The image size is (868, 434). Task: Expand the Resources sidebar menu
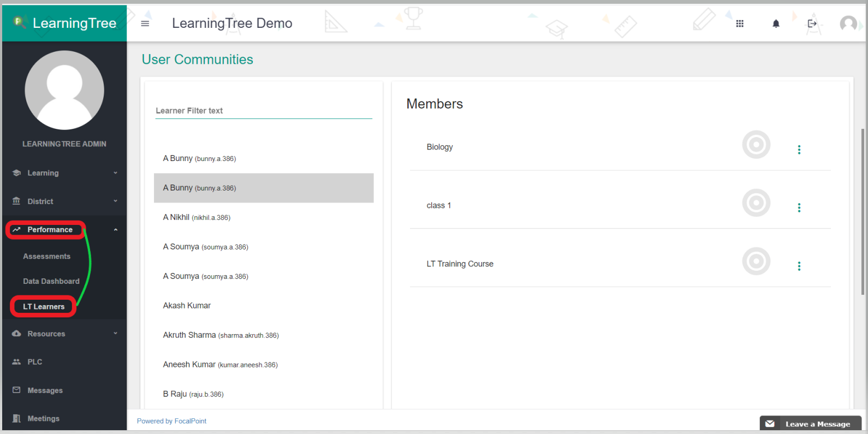click(x=64, y=334)
